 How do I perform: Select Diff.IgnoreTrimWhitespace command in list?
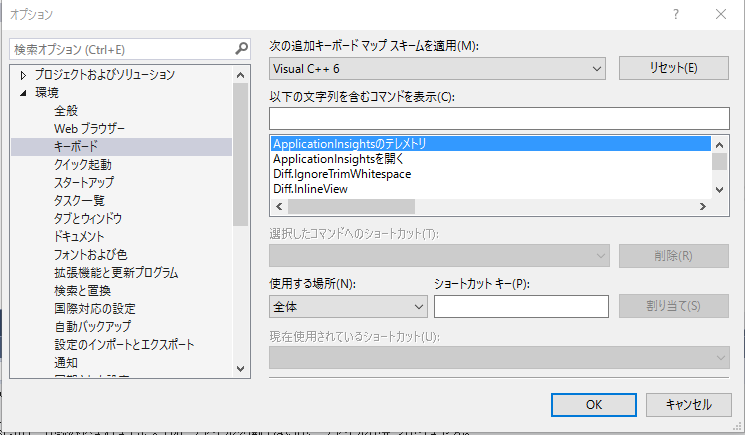[x=342, y=174]
